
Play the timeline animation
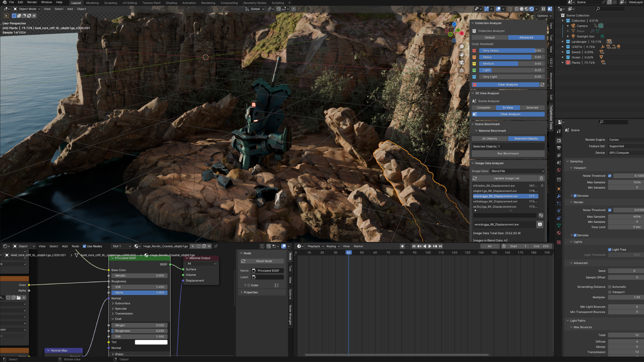point(430,246)
